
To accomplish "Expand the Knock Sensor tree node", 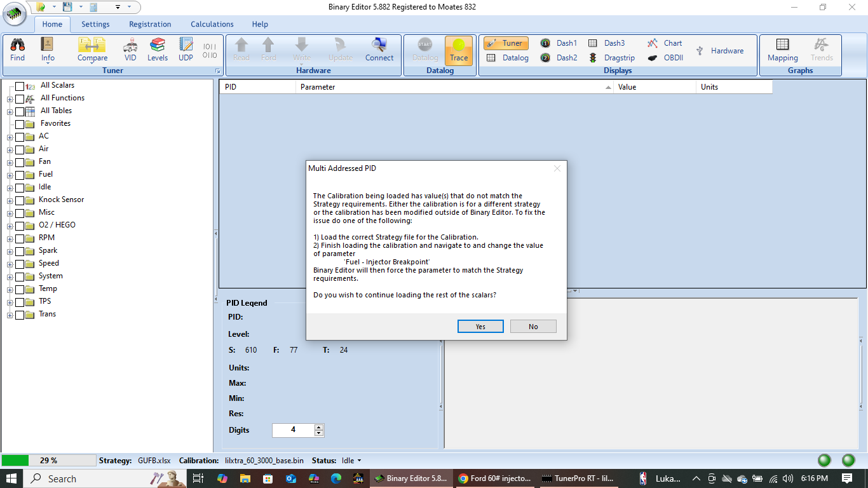I will point(10,200).
